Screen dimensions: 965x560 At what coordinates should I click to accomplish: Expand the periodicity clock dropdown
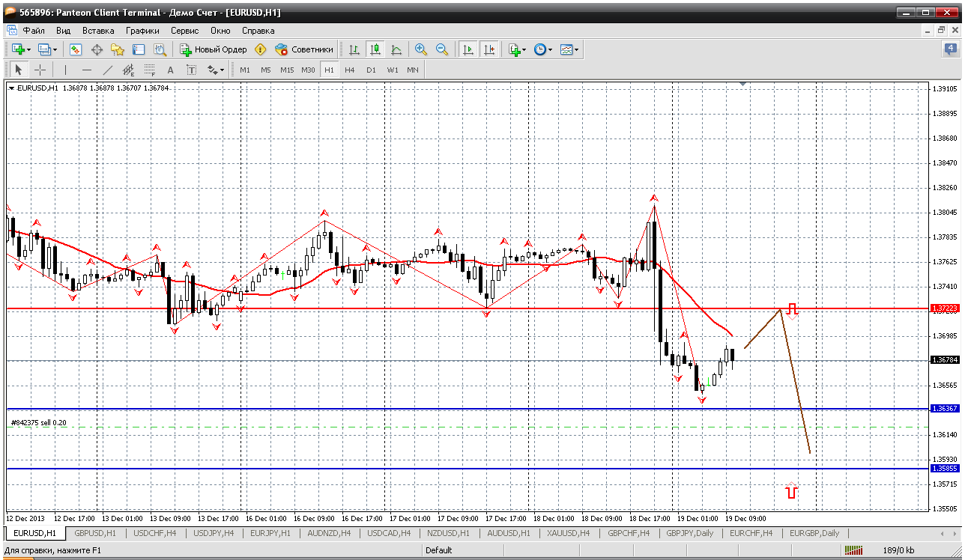pyautogui.click(x=550, y=49)
